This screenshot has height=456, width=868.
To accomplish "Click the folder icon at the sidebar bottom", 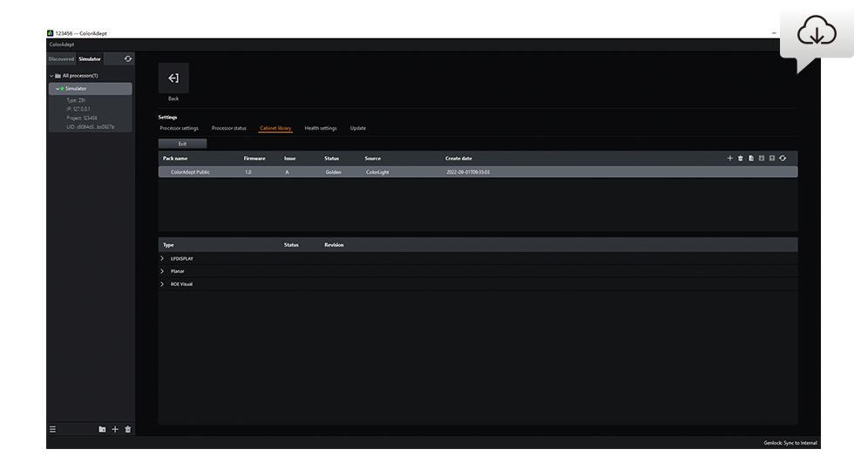I will click(102, 429).
